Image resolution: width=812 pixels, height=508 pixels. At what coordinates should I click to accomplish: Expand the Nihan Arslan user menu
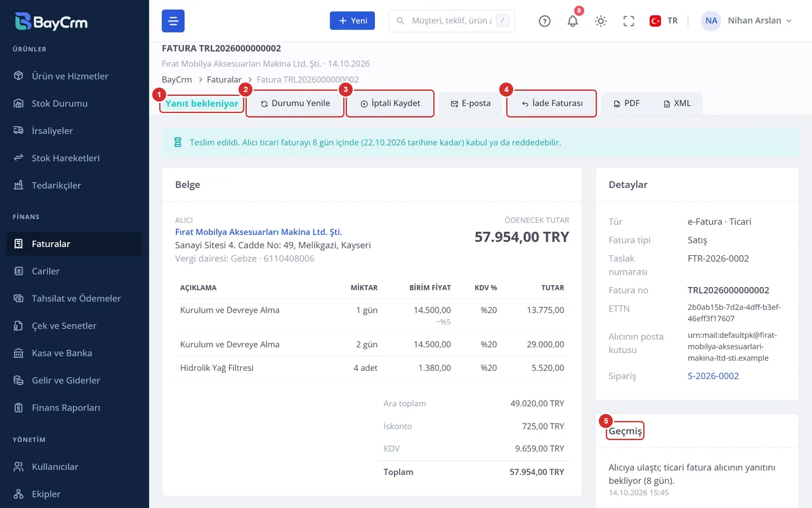click(x=747, y=21)
